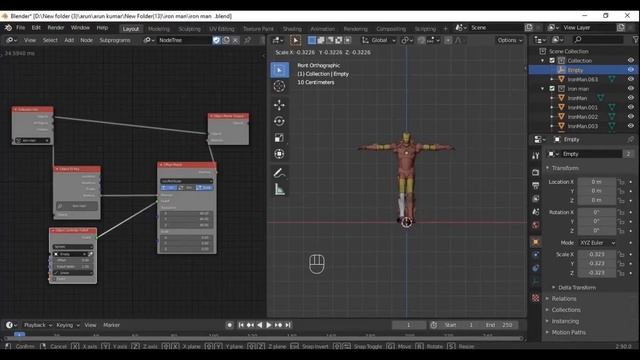The image size is (640, 360).
Task: Click the outliner filter funnel icon
Action: click(x=636, y=40)
